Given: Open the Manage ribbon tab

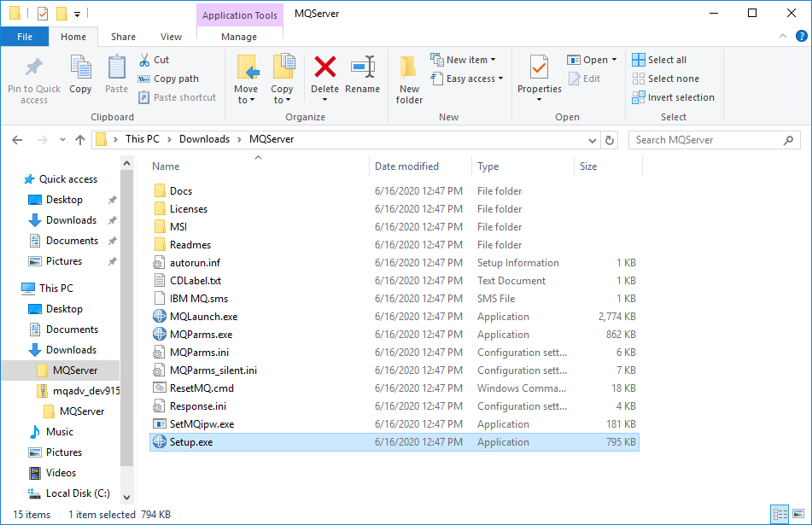Looking at the screenshot, I should [239, 37].
